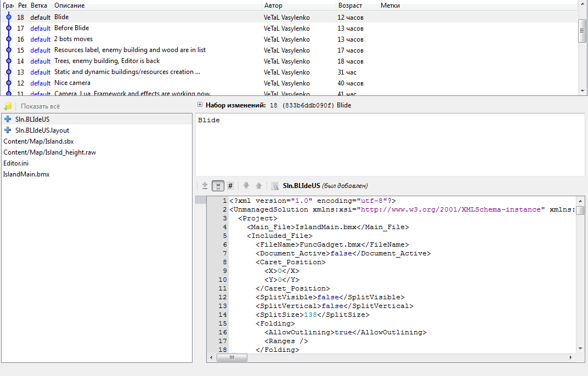Jump to next difference with the down arrow

(246, 185)
